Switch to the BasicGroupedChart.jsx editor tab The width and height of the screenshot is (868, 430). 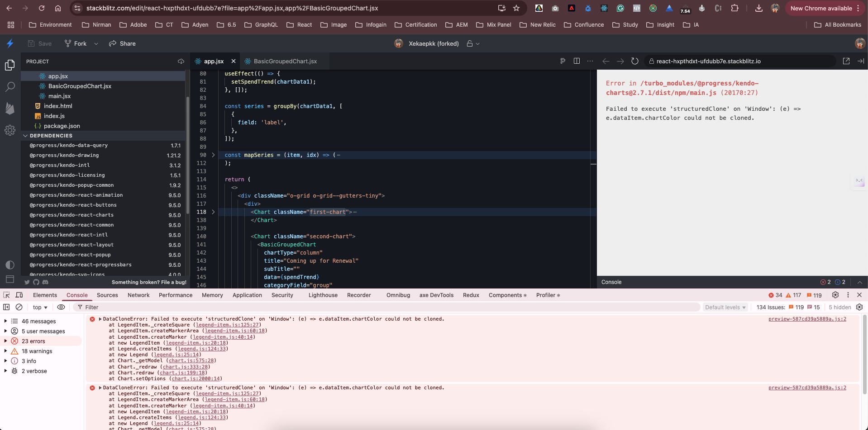(x=285, y=61)
